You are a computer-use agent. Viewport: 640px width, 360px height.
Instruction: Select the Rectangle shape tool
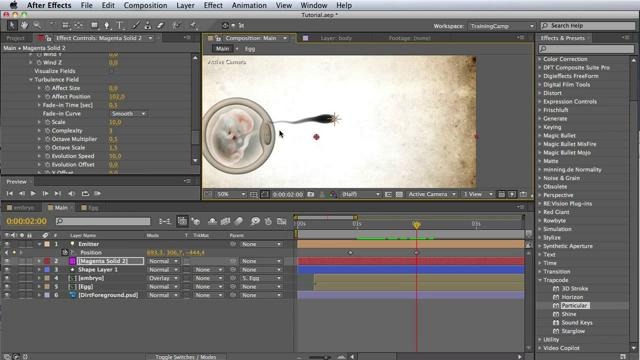[x=94, y=25]
